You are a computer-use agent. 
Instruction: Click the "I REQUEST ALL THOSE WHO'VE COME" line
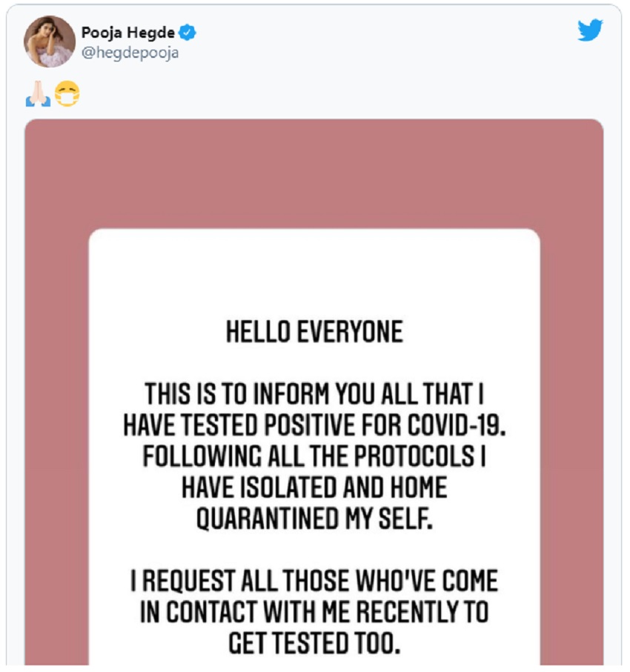[314, 581]
